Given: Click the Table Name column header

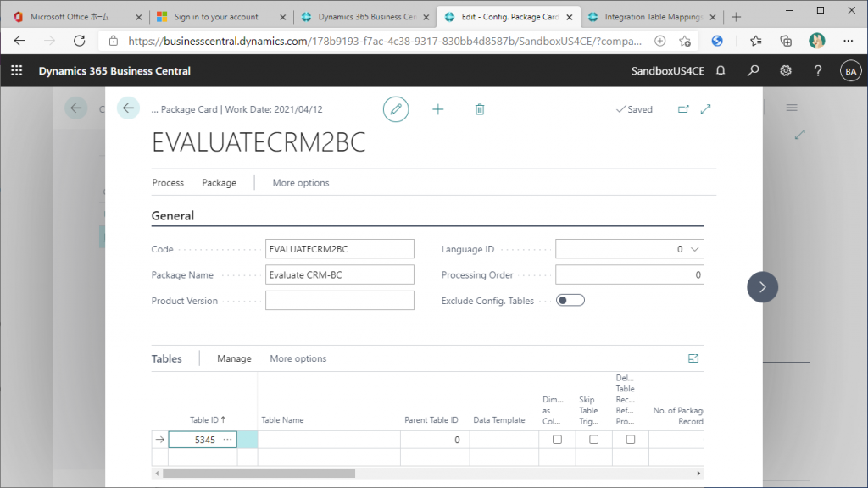Looking at the screenshot, I should 282,420.
